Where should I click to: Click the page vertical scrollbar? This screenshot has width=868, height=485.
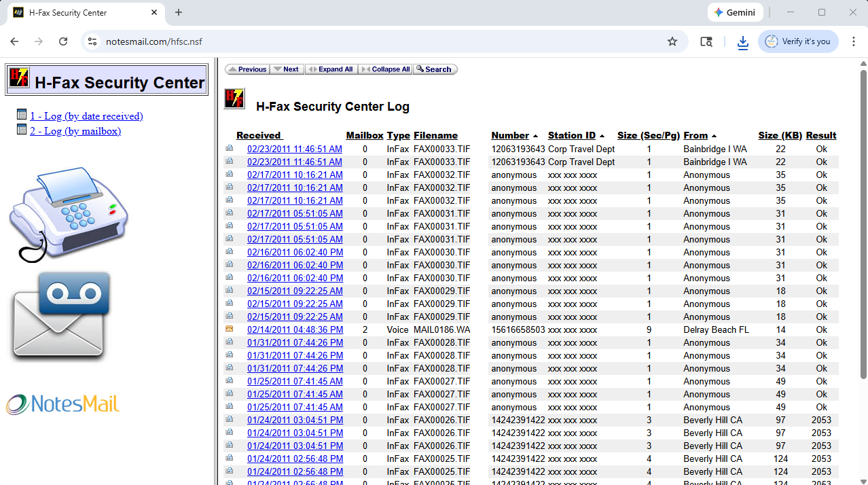(863, 224)
